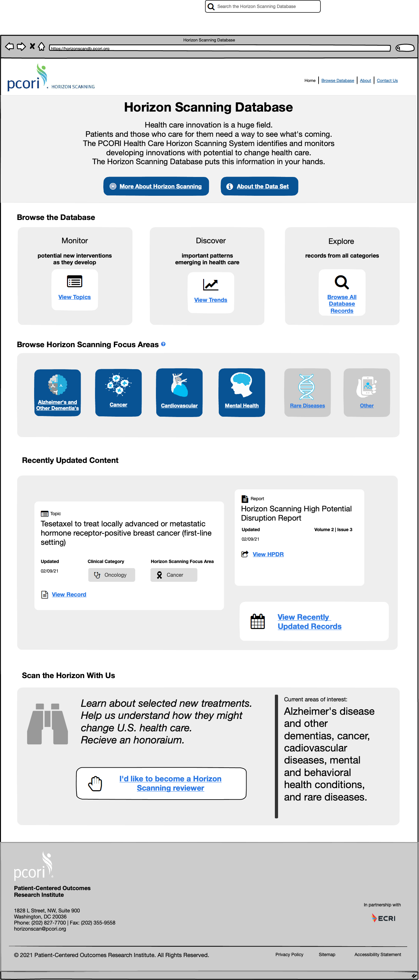Screen dimensions: 419x980
Task: Open Browse Database in top navigation
Action: [x=338, y=81]
